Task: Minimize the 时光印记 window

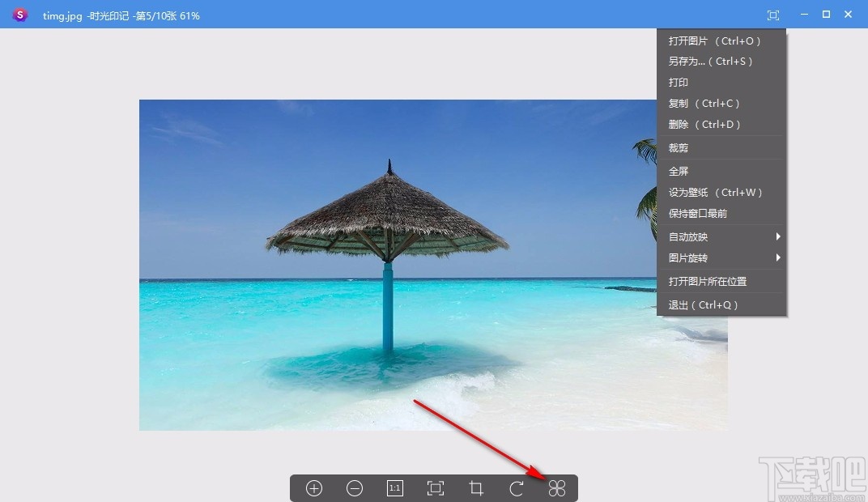Action: pos(804,15)
